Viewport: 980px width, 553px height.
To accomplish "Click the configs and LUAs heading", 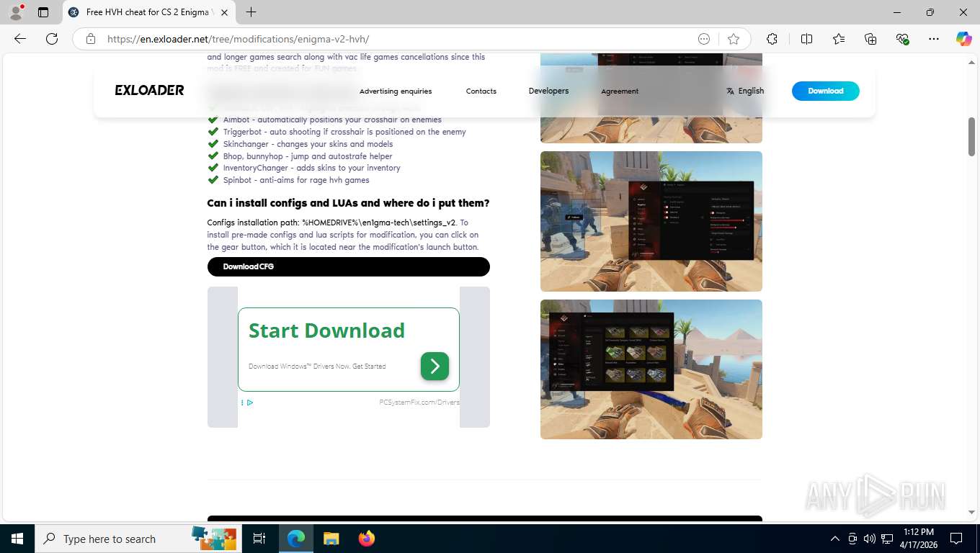I will (348, 203).
